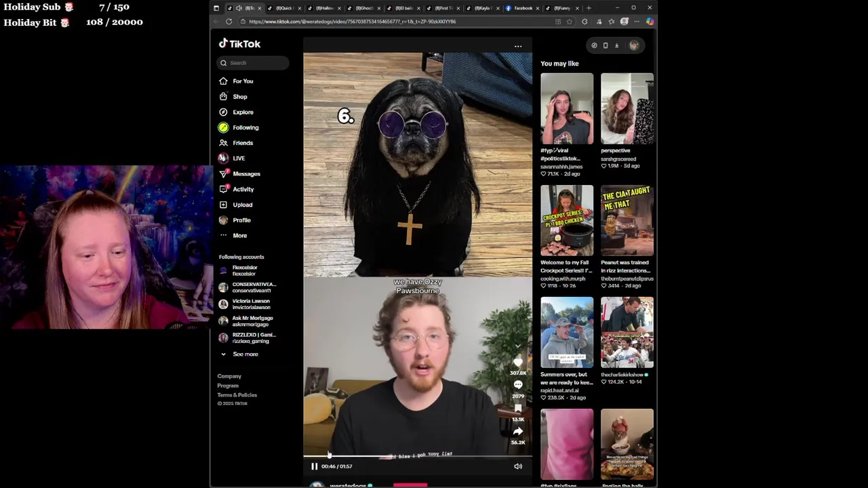Favorite this page with star icon
The height and width of the screenshot is (488, 868).
point(570,22)
